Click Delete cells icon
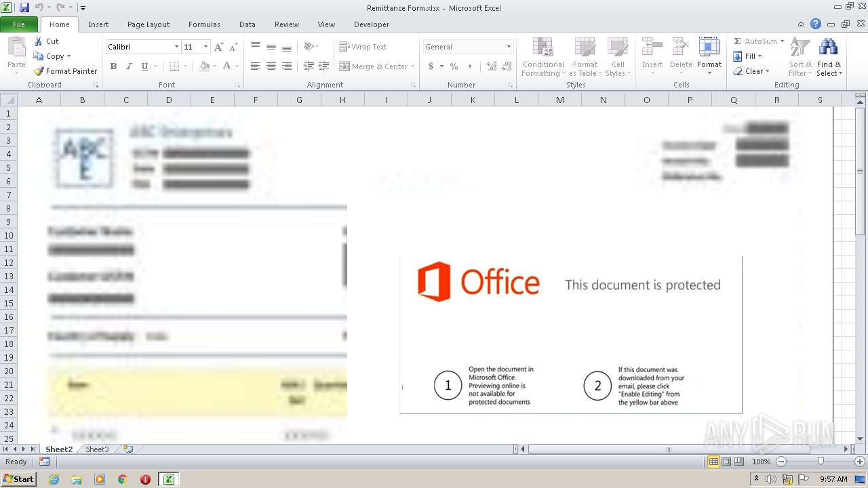The width and height of the screenshot is (868, 488). coord(681,47)
